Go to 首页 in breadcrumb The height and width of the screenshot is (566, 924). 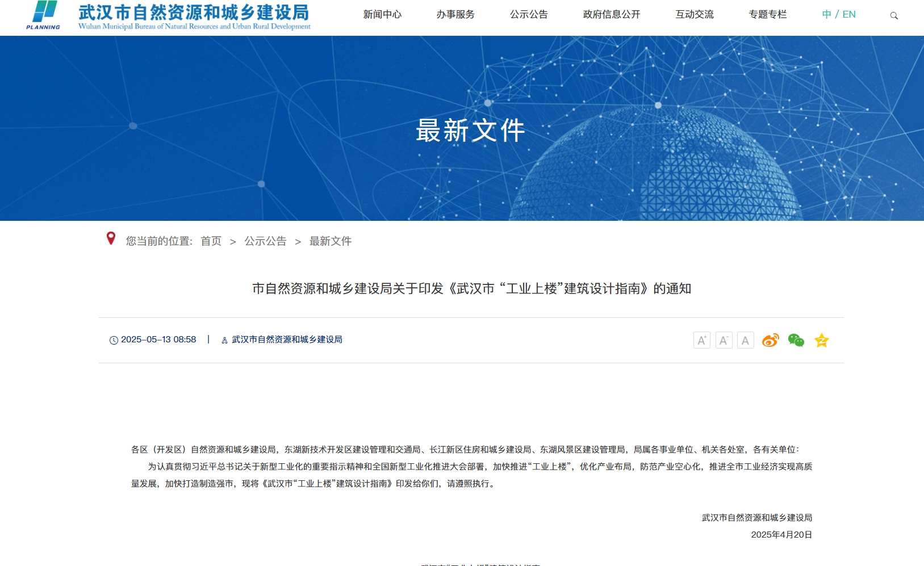coord(211,241)
